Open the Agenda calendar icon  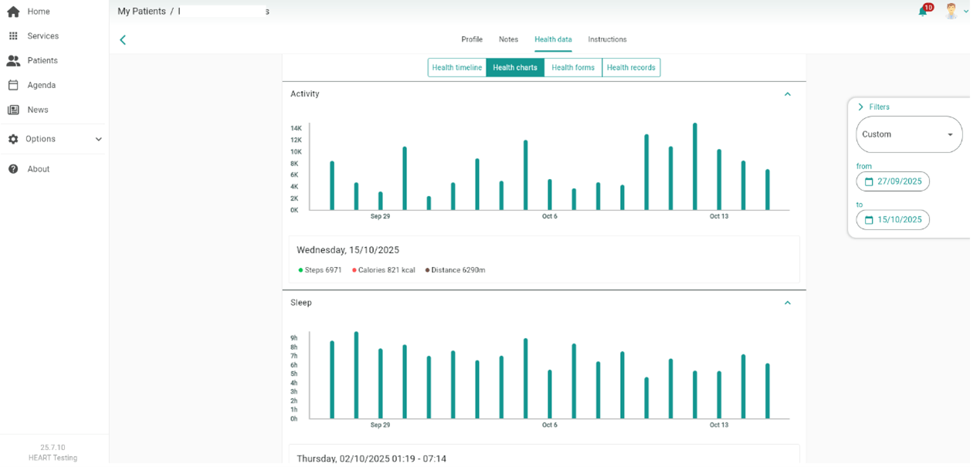pyautogui.click(x=13, y=85)
